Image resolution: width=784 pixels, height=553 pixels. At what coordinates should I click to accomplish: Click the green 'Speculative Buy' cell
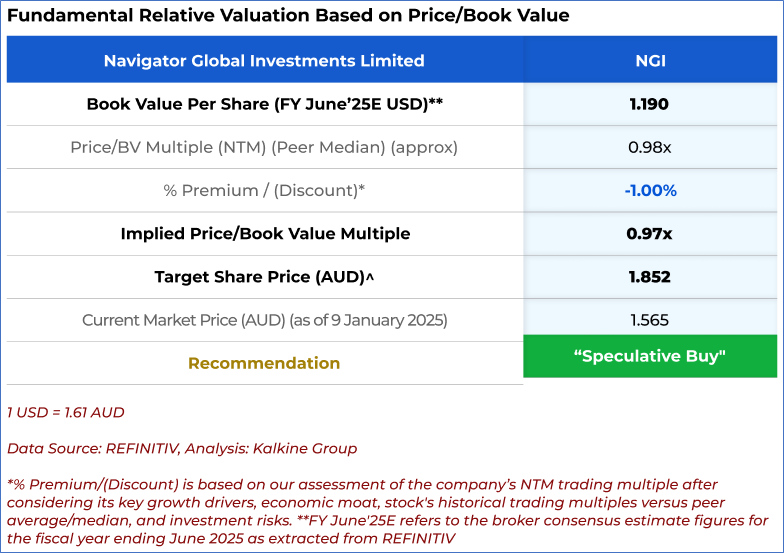point(650,356)
